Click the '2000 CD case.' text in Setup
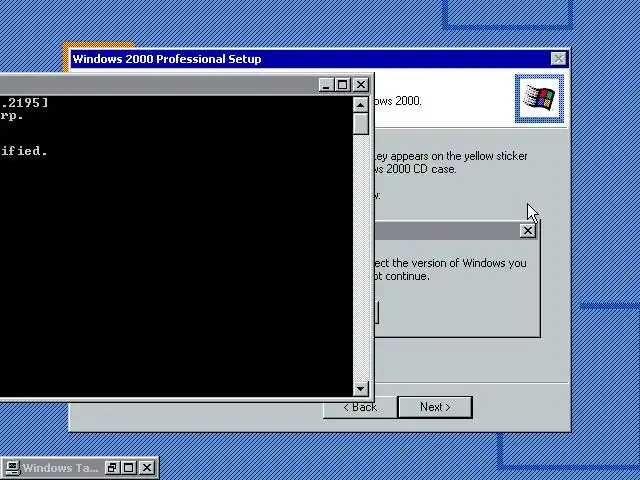 coord(421,169)
